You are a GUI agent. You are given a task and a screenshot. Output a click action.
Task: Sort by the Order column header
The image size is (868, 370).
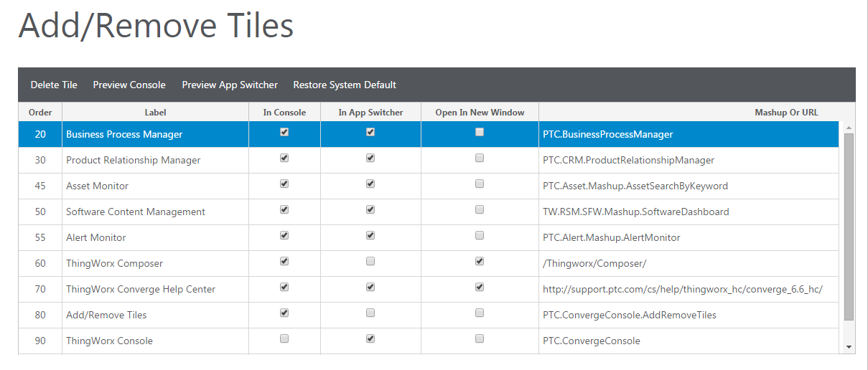pos(40,113)
